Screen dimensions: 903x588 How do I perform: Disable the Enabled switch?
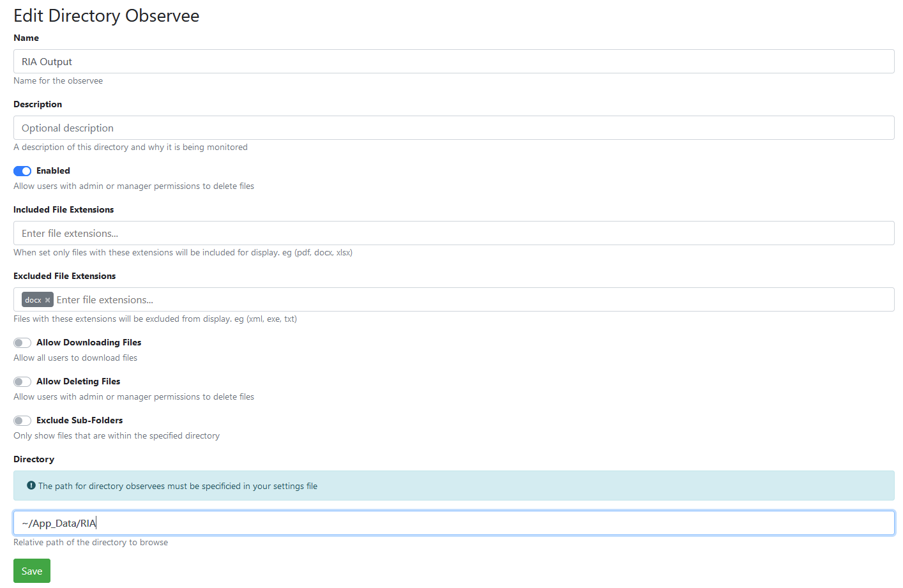[x=22, y=171]
